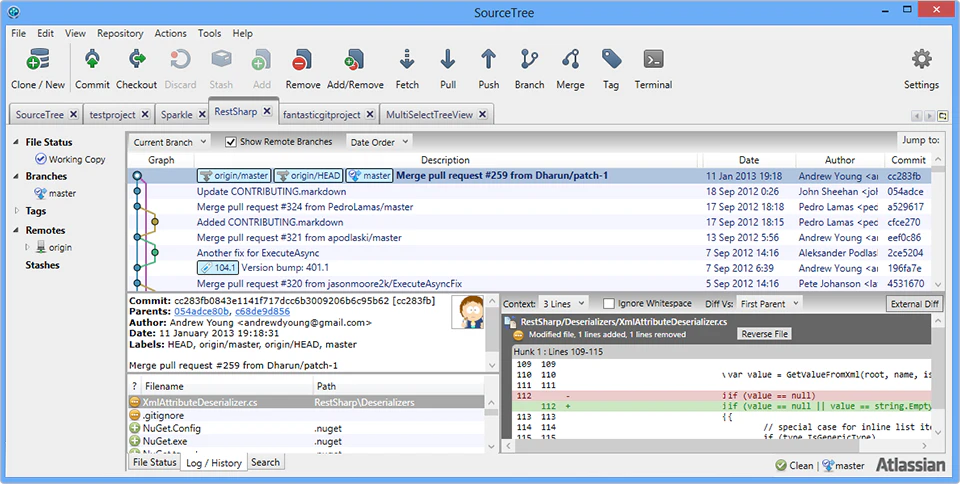
Task: Click the Push toolbar icon
Action: click(x=488, y=61)
